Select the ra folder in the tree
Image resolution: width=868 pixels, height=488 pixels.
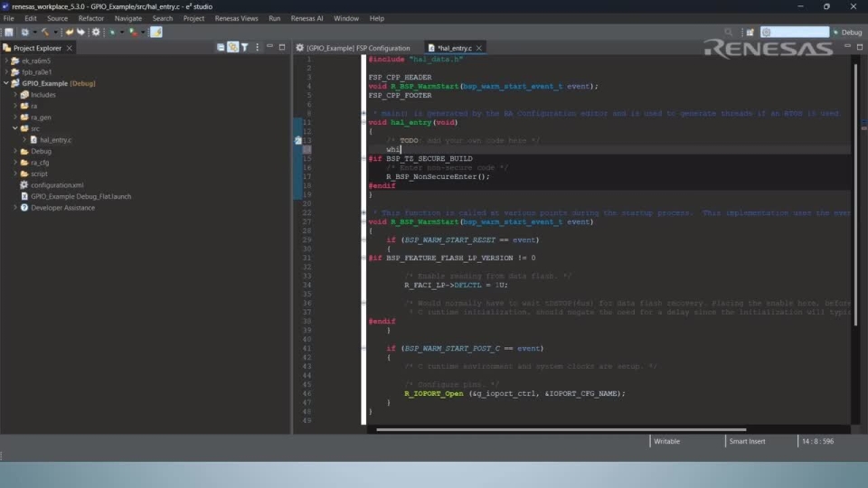point(33,106)
